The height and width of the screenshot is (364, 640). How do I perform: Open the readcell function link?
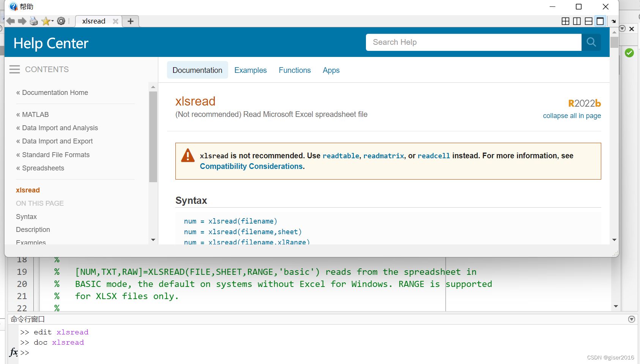pos(434,156)
